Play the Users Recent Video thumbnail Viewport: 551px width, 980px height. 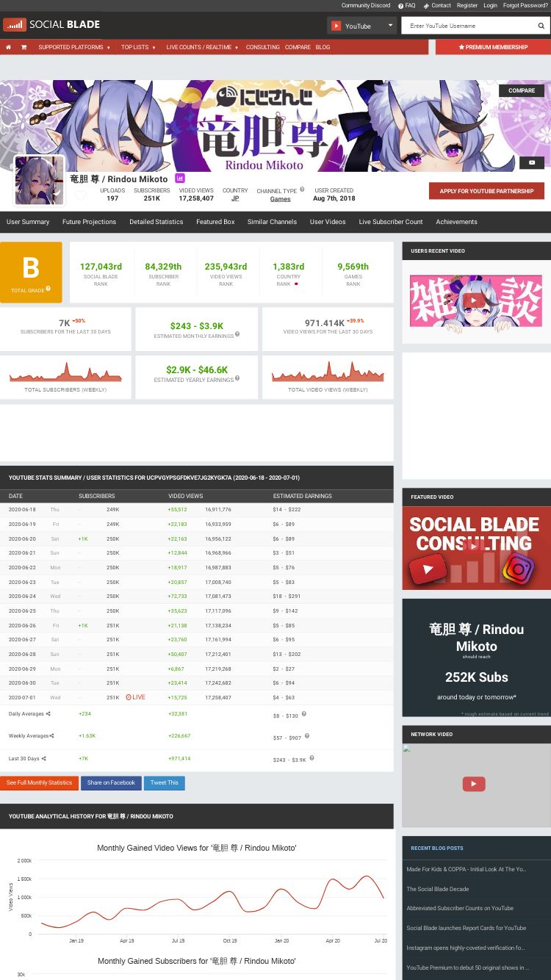[x=475, y=300]
